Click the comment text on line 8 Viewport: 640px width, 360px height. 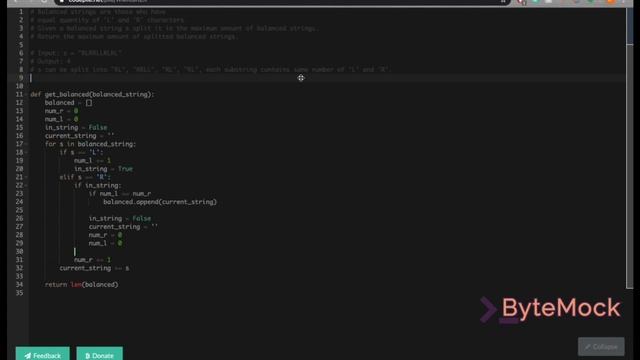pos(210,70)
